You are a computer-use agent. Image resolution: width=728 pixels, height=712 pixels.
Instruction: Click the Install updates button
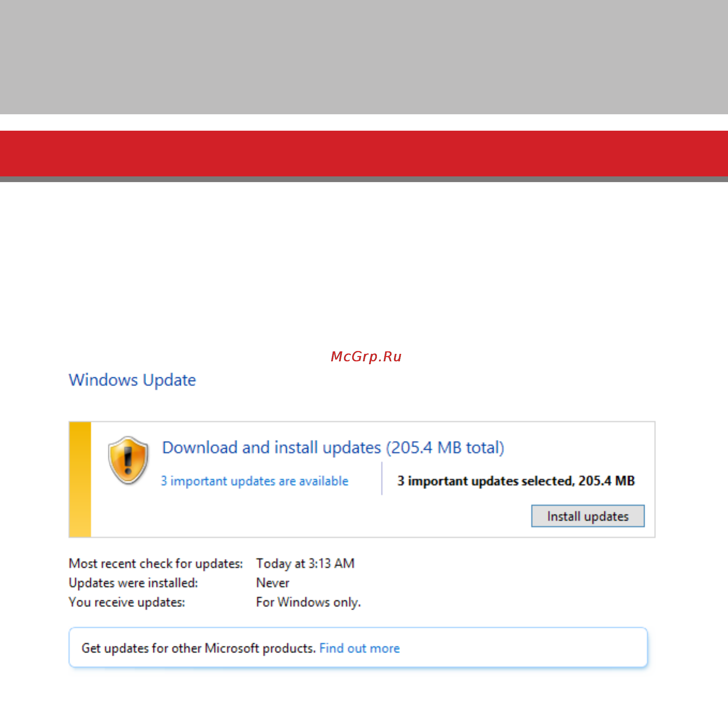pyautogui.click(x=588, y=516)
